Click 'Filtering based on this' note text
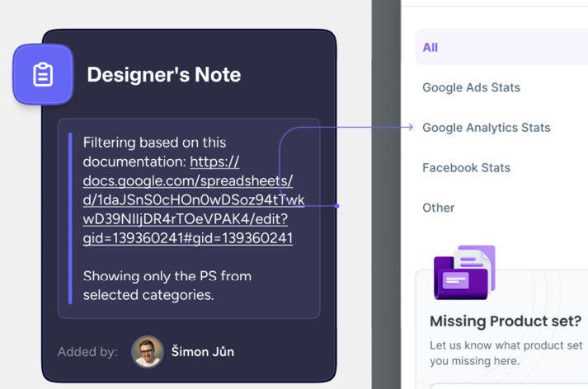The image size is (588, 389). [154, 143]
